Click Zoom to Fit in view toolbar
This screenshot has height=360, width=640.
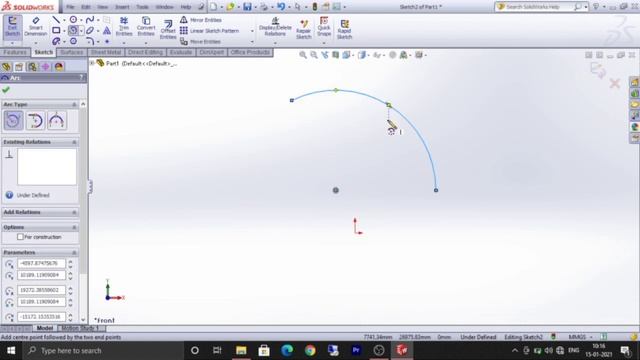point(303,55)
